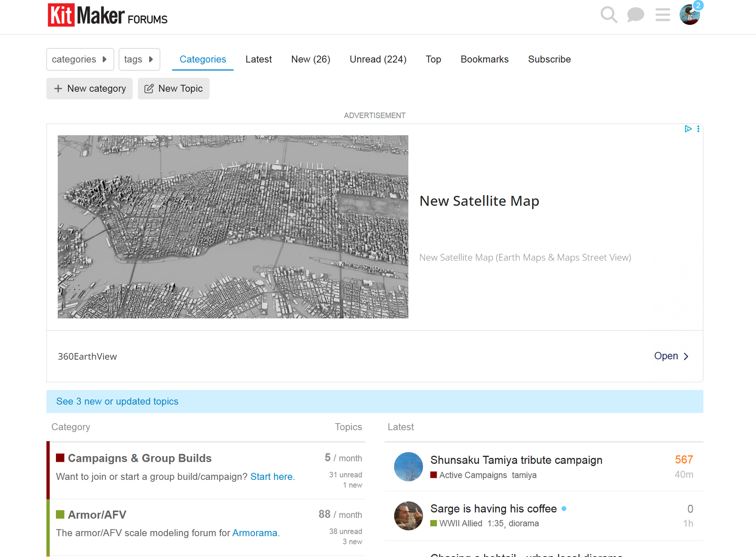
Task: Open the ad via Open chevron
Action: tap(671, 356)
